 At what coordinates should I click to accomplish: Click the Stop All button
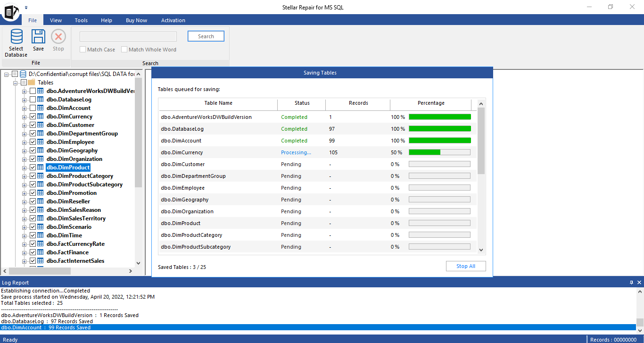click(466, 266)
